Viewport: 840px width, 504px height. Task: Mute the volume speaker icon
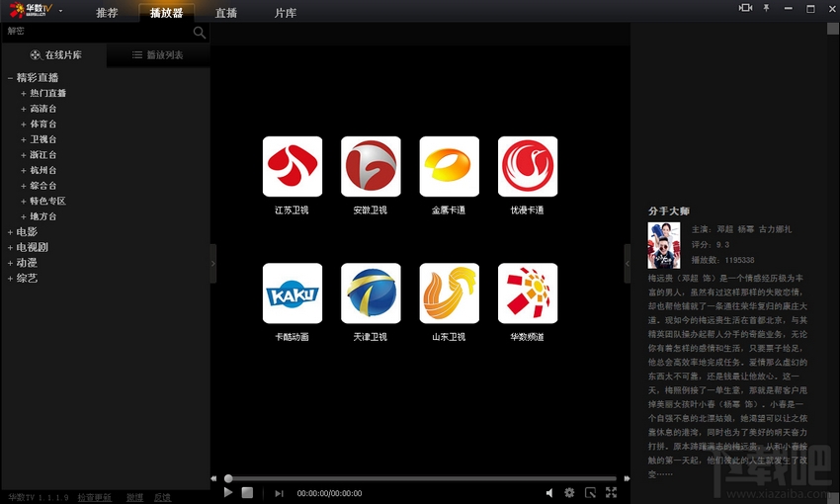click(549, 493)
